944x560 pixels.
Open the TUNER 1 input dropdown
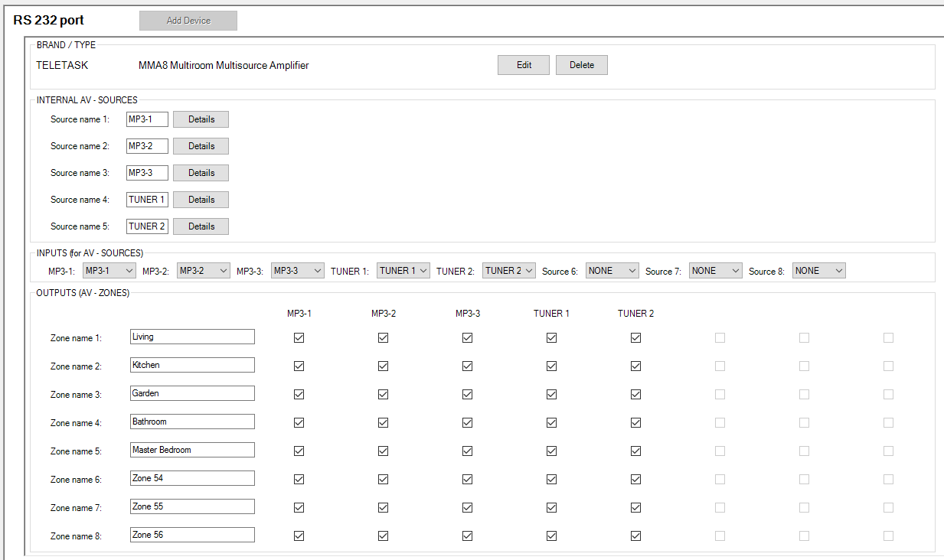click(403, 271)
